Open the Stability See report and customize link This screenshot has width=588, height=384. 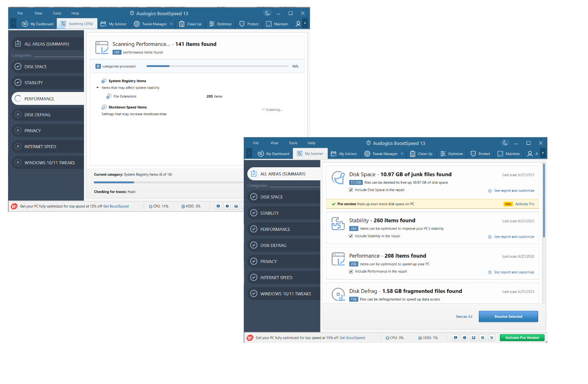click(514, 237)
